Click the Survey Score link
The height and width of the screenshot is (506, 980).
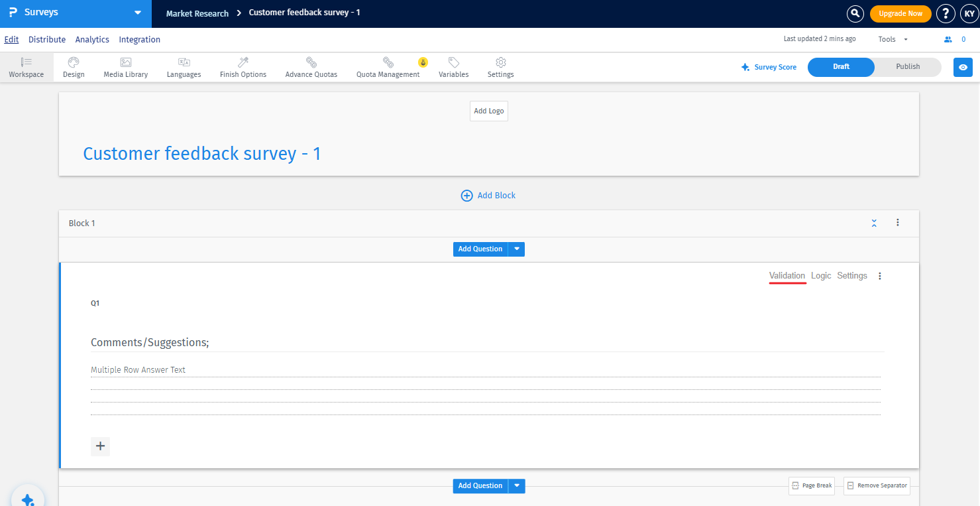point(769,67)
